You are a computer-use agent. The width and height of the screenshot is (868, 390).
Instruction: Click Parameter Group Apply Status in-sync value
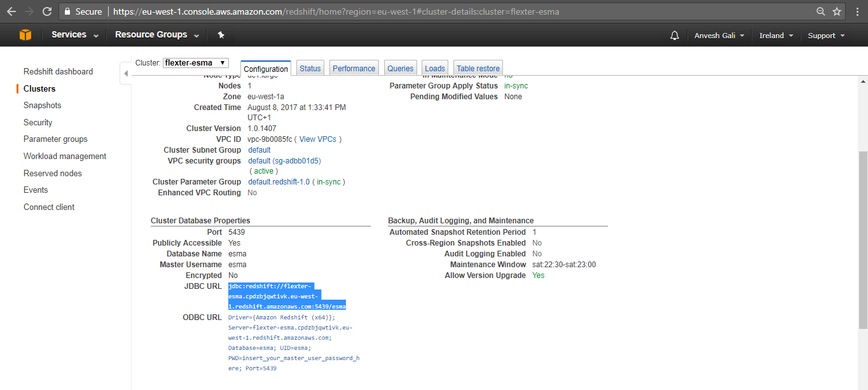(x=516, y=86)
